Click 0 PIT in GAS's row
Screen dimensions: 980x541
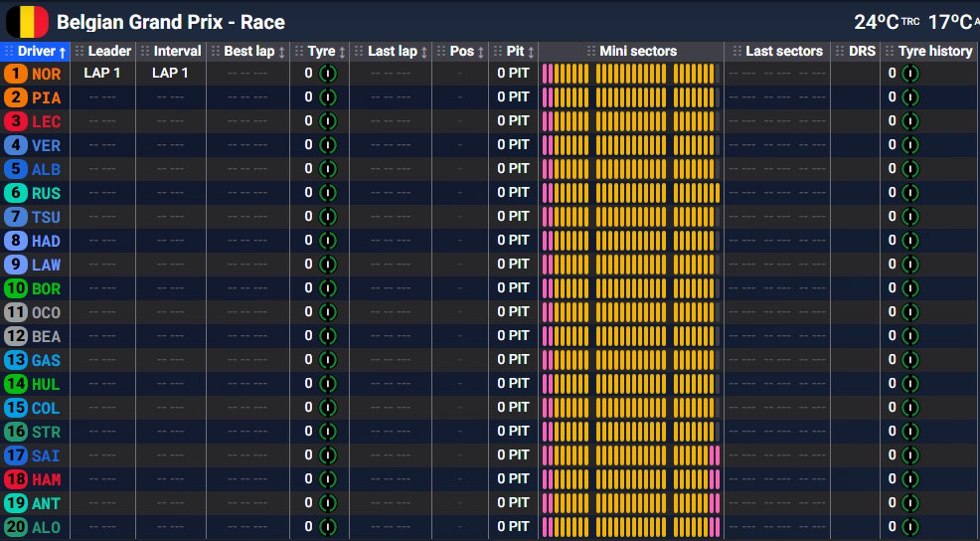pos(513,359)
